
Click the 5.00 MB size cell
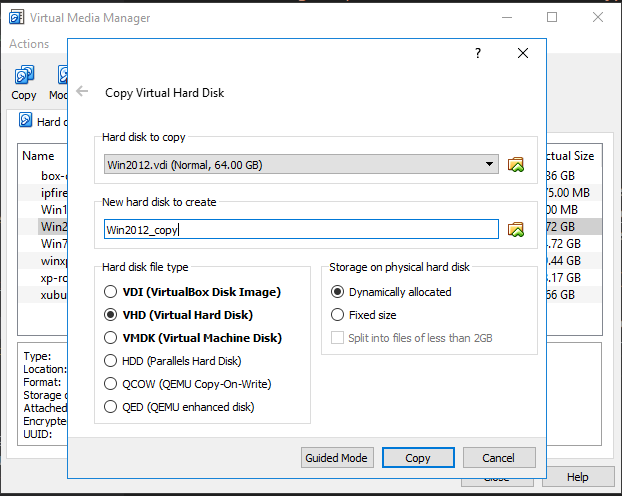point(568,193)
